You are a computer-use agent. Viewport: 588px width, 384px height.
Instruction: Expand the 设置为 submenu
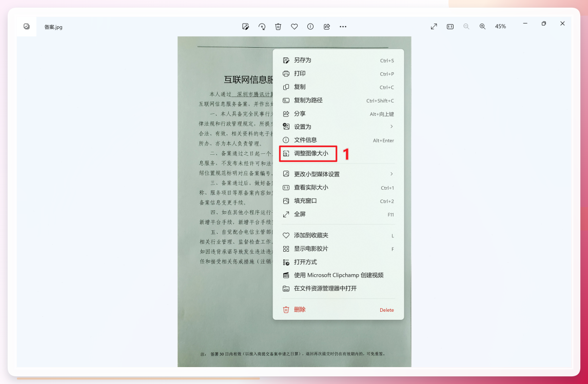point(338,127)
